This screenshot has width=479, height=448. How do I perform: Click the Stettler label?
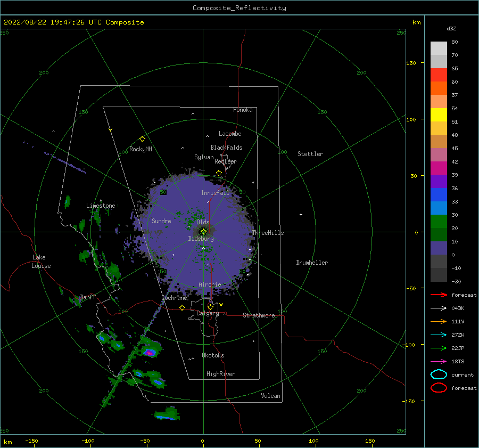tap(310, 154)
